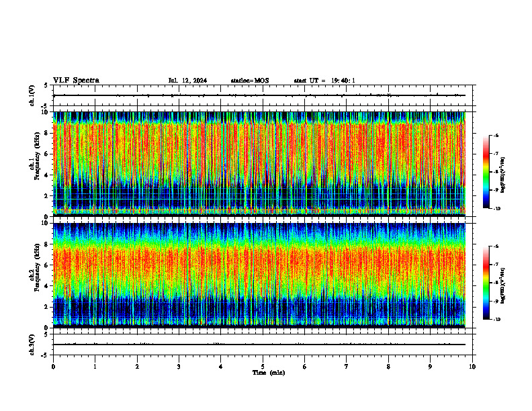Click inside the ch.2 spectrogram panel
532x411 pixels.
[259, 275]
